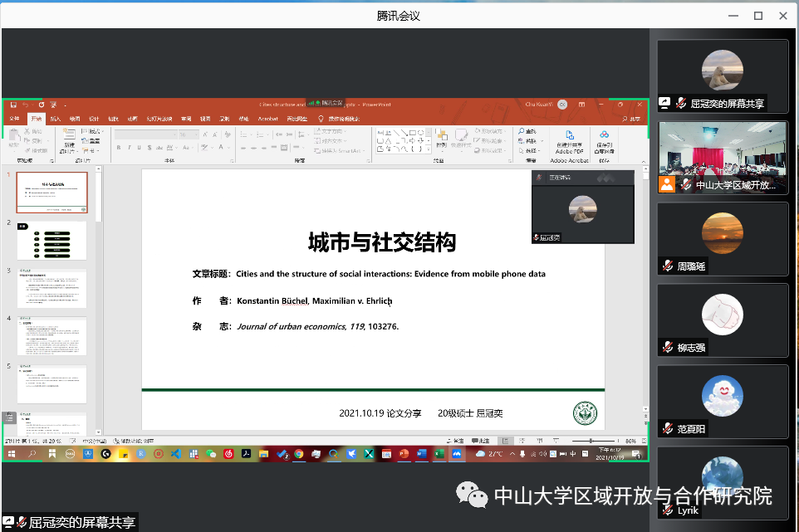Image resolution: width=799 pixels, height=532 pixels.
Task: Switch to the Acrobat ribbon tab
Action: (267, 119)
